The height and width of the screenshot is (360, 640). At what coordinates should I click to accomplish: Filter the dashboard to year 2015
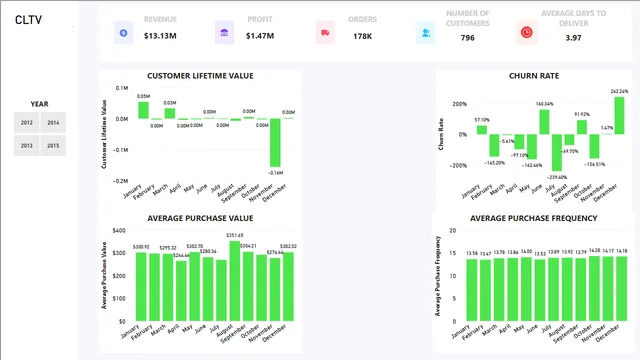coord(53,145)
